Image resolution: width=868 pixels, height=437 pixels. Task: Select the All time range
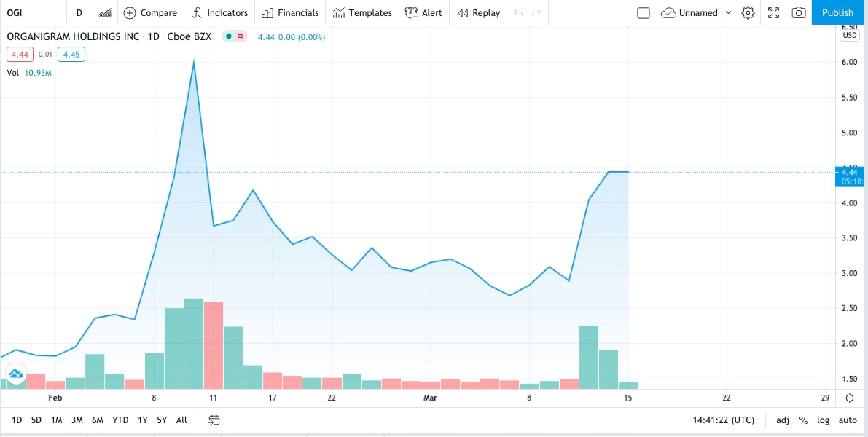[181, 420]
